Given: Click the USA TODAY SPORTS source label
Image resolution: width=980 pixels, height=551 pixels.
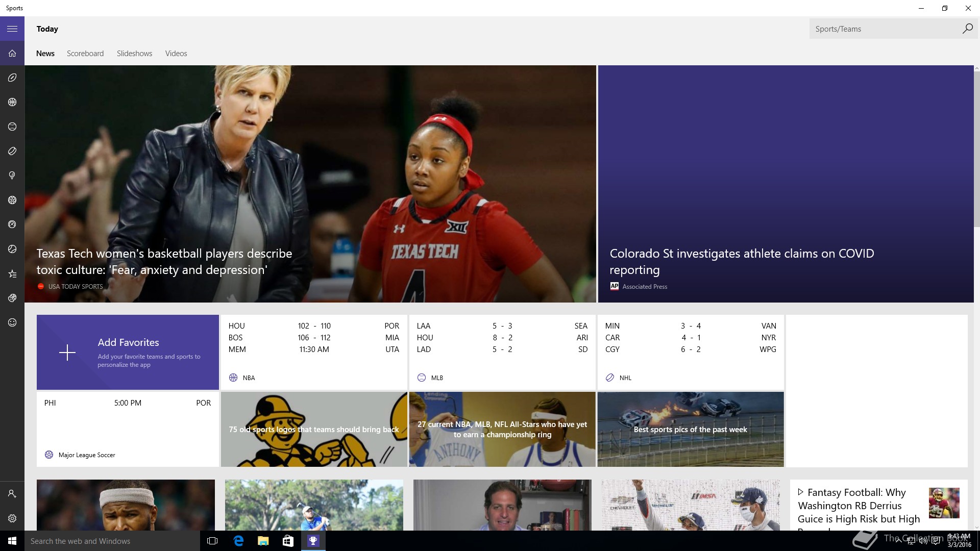Looking at the screenshot, I should coord(76,286).
